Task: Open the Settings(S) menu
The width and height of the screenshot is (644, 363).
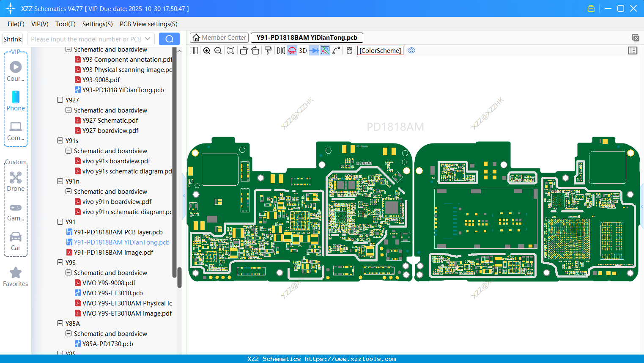Action: [98, 24]
